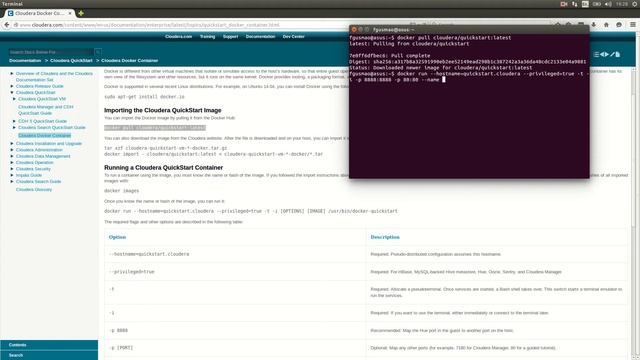
Task: Open Dev Center top navigation link
Action: pyautogui.click(x=293, y=37)
